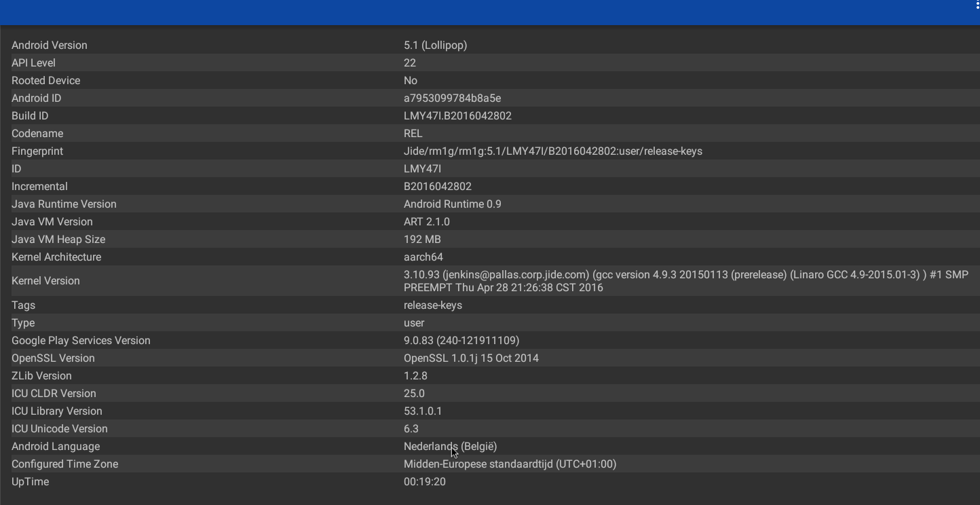Select the ICU Library Version value 53.1.0.1
Image resolution: width=980 pixels, height=505 pixels.
(x=423, y=411)
